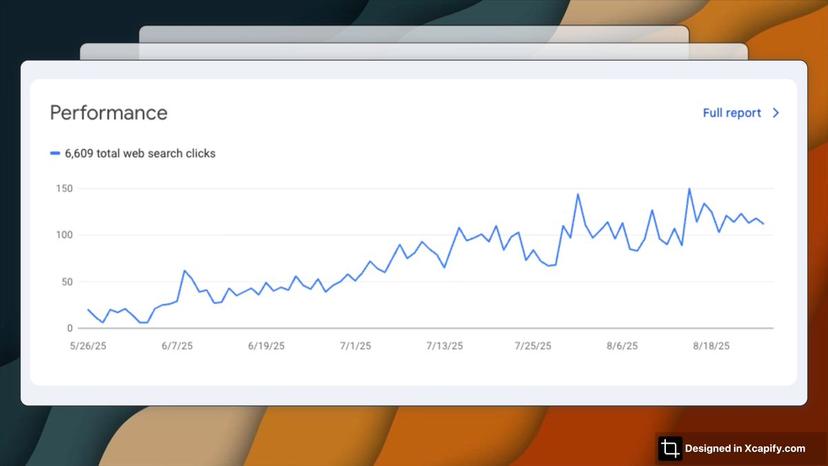This screenshot has height=466, width=828.
Task: Select the 7/25/25 date label
Action: (533, 346)
